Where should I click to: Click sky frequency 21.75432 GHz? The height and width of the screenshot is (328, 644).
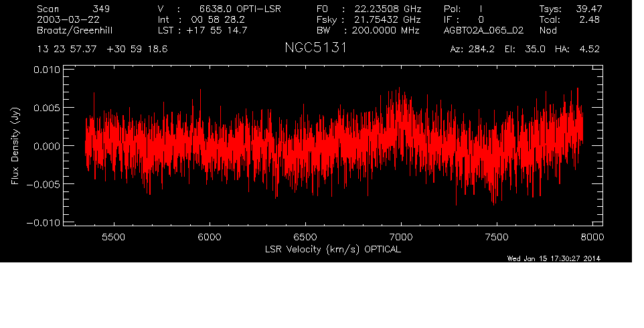388,19
